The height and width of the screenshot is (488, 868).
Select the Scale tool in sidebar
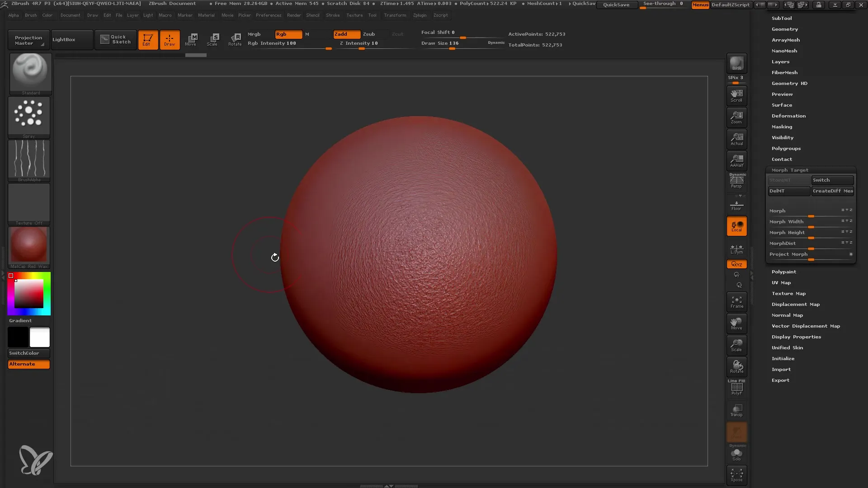tap(737, 345)
